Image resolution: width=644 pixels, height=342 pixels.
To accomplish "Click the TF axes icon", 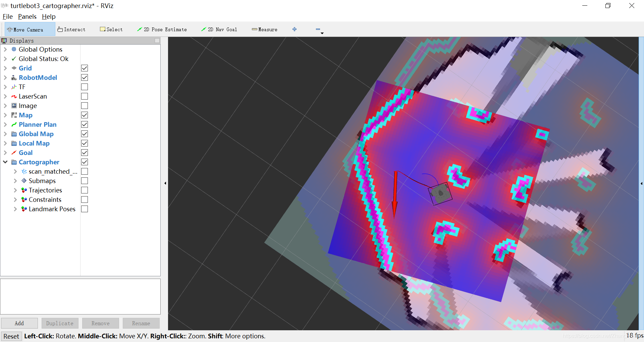I will (14, 87).
